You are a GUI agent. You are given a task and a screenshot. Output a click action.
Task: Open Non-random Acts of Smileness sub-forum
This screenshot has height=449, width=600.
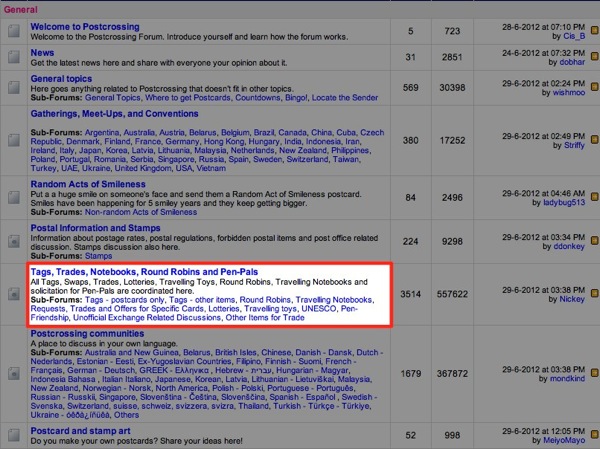click(x=141, y=212)
